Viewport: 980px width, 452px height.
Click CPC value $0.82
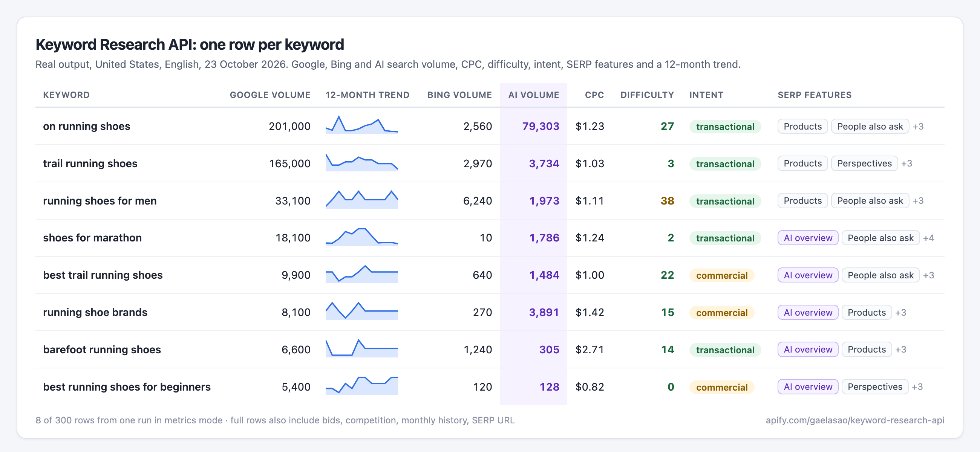[x=589, y=386]
